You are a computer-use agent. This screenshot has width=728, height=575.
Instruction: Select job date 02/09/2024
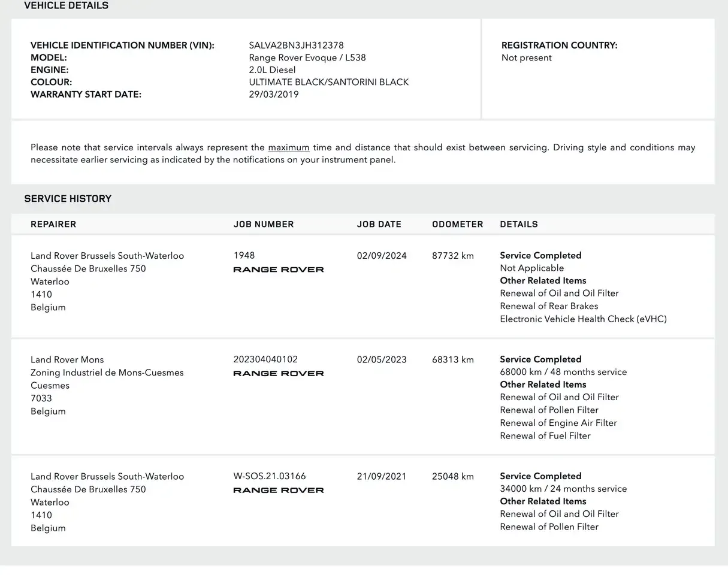[382, 256]
